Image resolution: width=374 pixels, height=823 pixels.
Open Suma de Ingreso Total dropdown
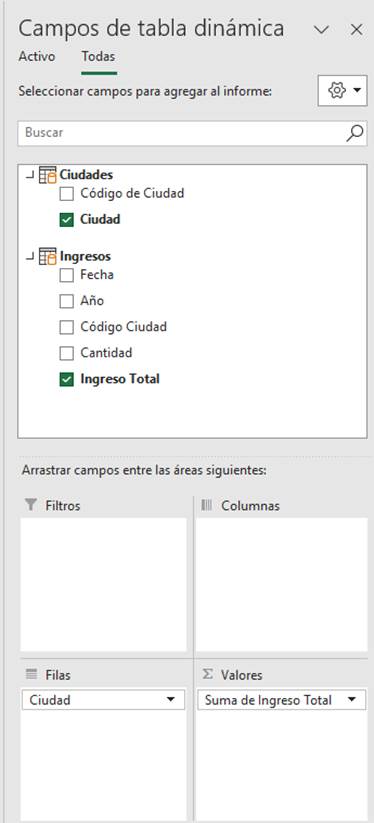352,700
